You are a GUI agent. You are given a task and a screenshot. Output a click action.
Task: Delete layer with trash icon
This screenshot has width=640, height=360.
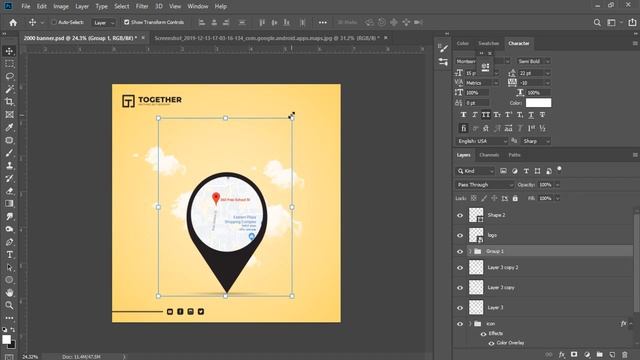click(x=624, y=355)
